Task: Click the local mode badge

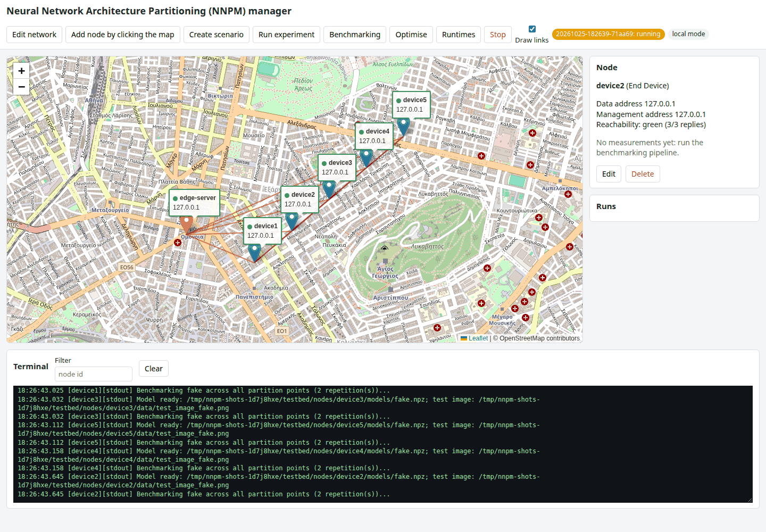Action: pyautogui.click(x=688, y=34)
